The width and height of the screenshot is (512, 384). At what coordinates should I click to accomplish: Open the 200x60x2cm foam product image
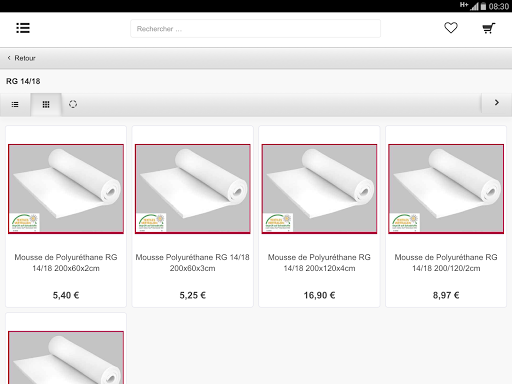(x=66, y=189)
